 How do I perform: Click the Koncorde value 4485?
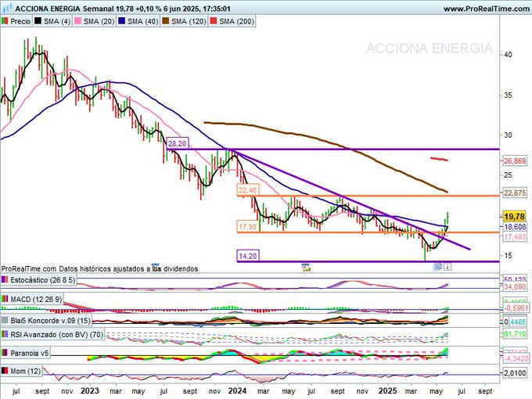coord(518,322)
